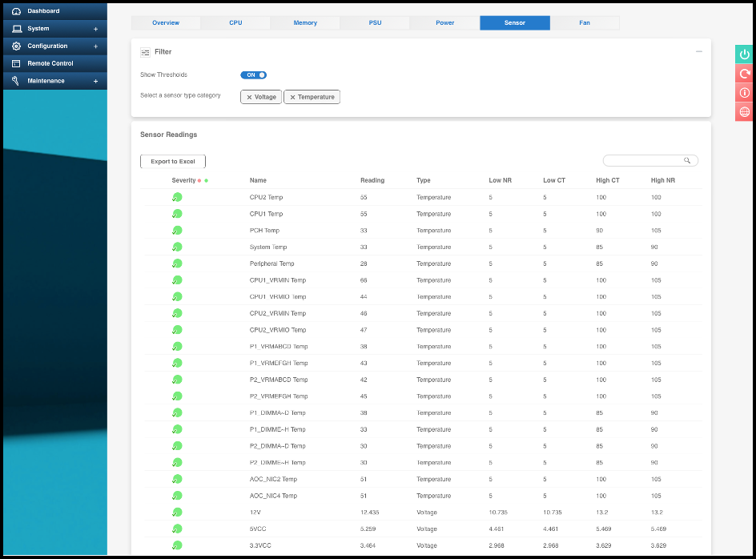Click the Dashboard gauge icon in sidebar
This screenshot has height=559, width=756.
[16, 11]
